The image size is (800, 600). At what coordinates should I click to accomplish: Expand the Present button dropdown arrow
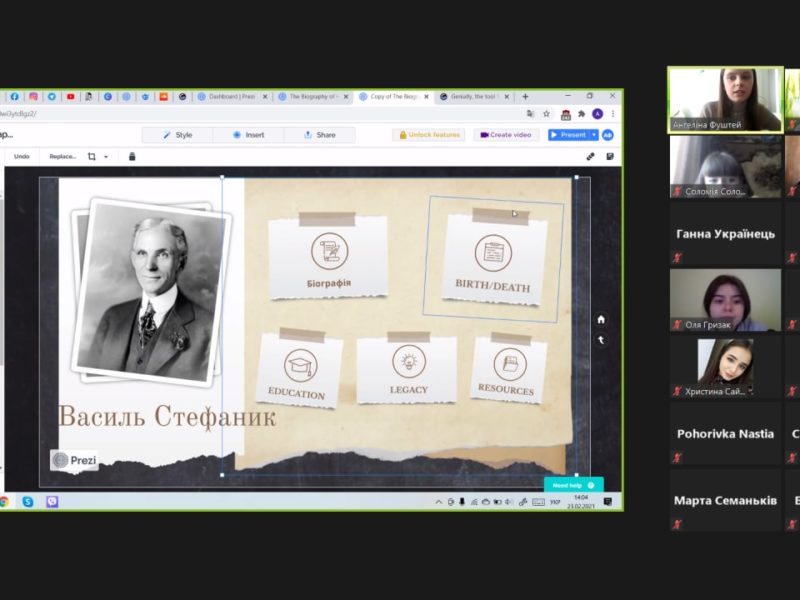pos(594,135)
